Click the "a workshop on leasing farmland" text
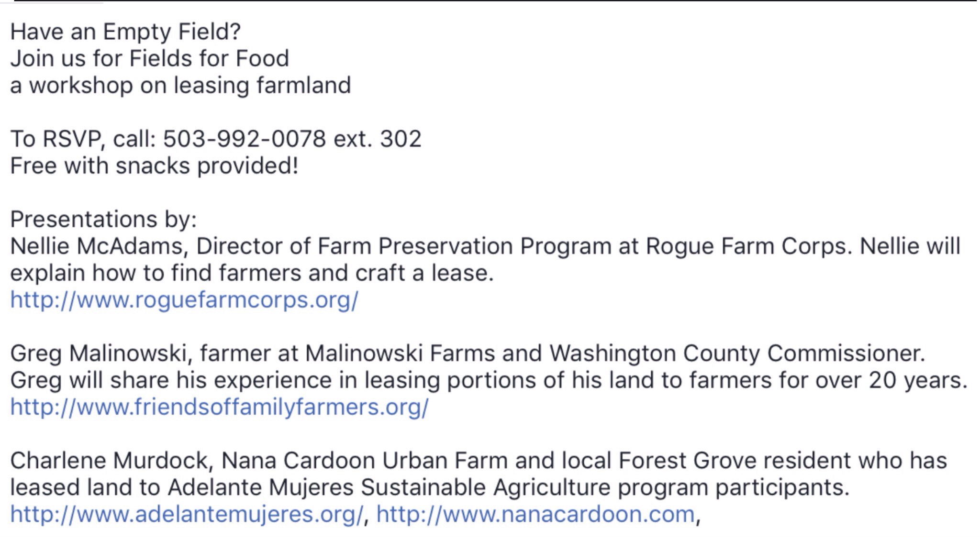Image resolution: width=980 pixels, height=541 pixels. (180, 86)
